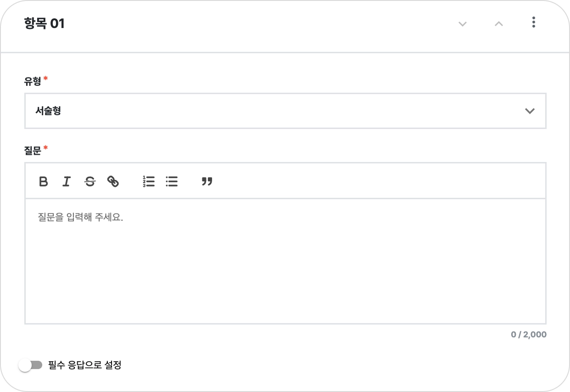Click the 0 / 2,000 character counter
This screenshot has width=570, height=392.
pos(529,335)
